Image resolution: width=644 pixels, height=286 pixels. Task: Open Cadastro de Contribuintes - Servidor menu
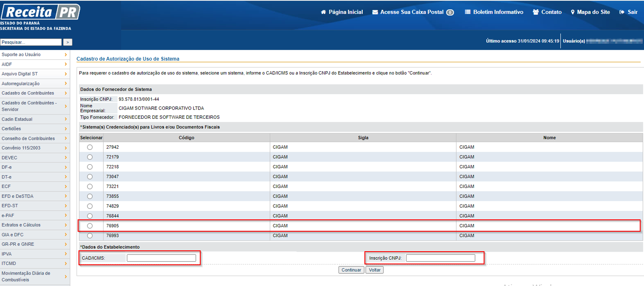[x=35, y=106]
